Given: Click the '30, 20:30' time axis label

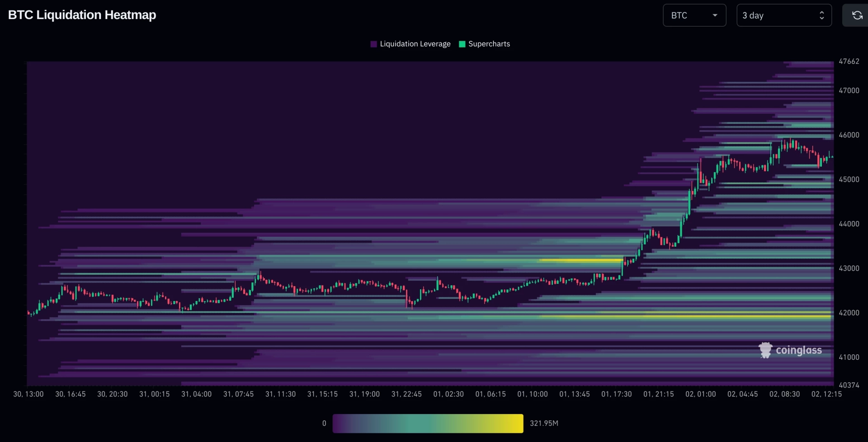Looking at the screenshot, I should [113, 394].
